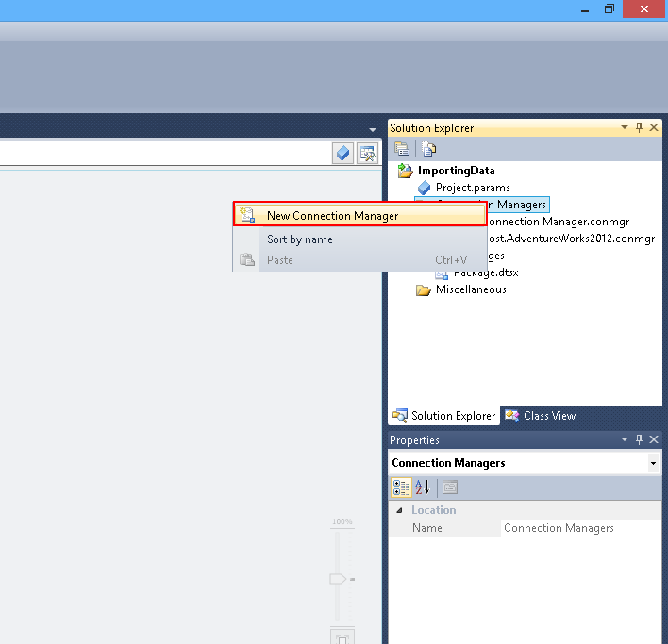Viewport: 668px width, 644px height.
Task: Choose New Connection Manager from context menu
Action: click(360, 215)
